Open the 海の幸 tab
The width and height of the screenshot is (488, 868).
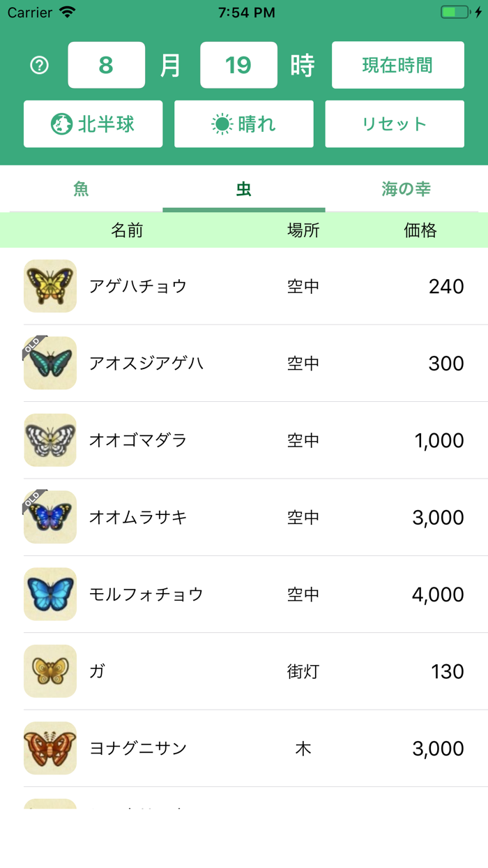tap(406, 189)
